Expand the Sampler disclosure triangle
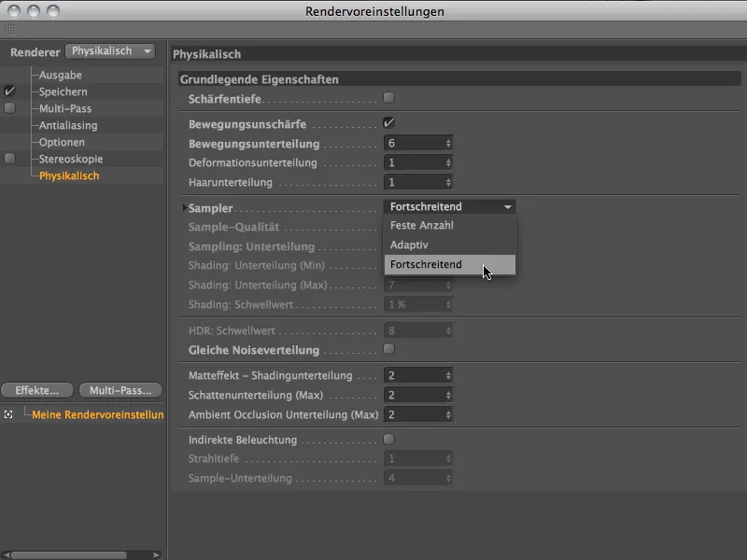Screen dimensions: 747x560 [184, 207]
